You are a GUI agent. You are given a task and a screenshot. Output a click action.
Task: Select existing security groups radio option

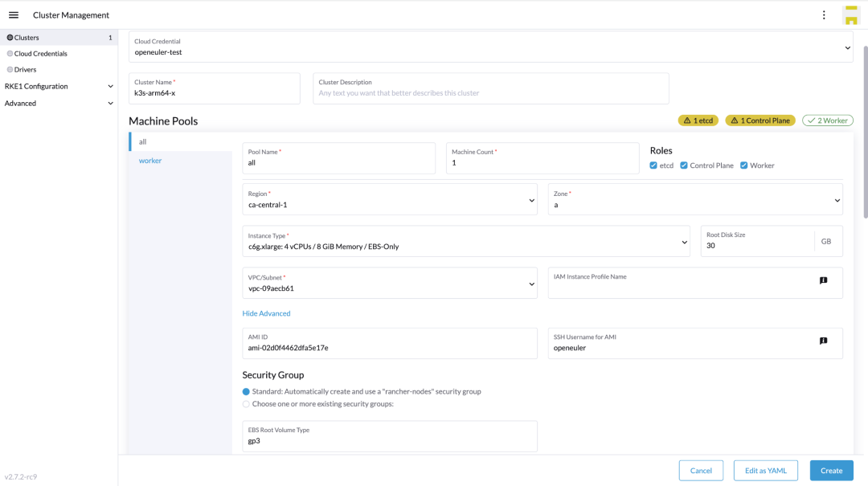point(246,404)
